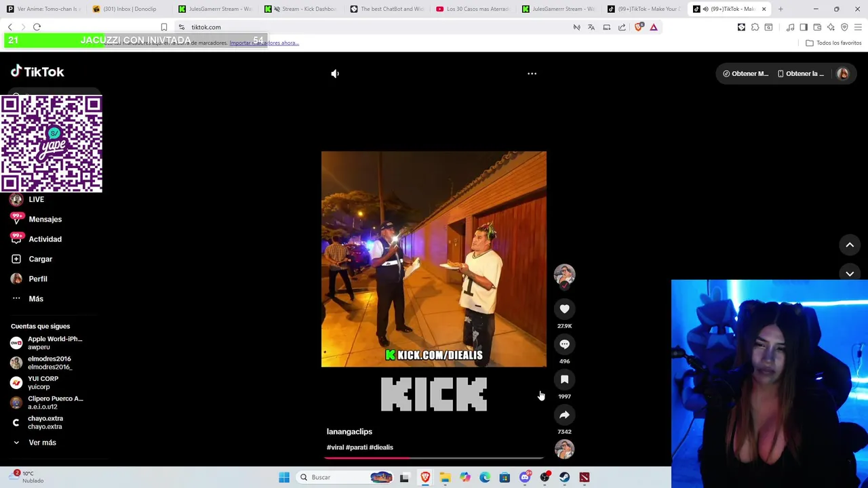The image size is (868, 488).
Task: Seek within the video progress bar
Action: (x=434, y=458)
